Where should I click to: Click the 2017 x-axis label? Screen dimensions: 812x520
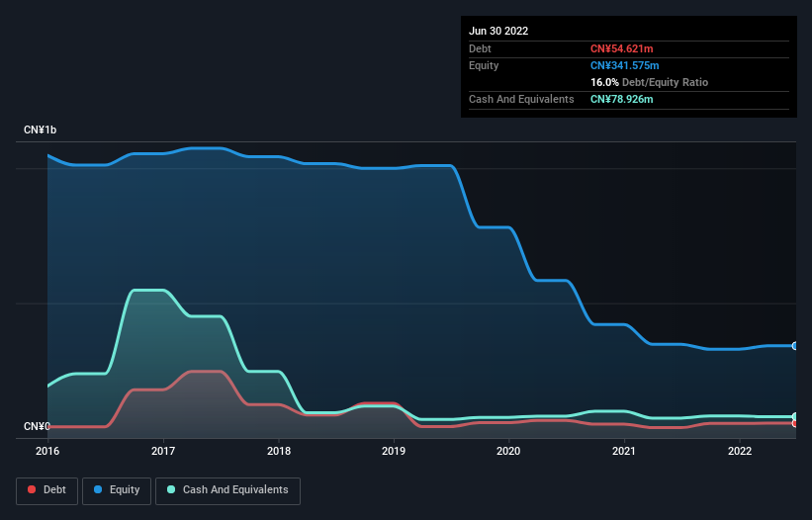[163, 451]
